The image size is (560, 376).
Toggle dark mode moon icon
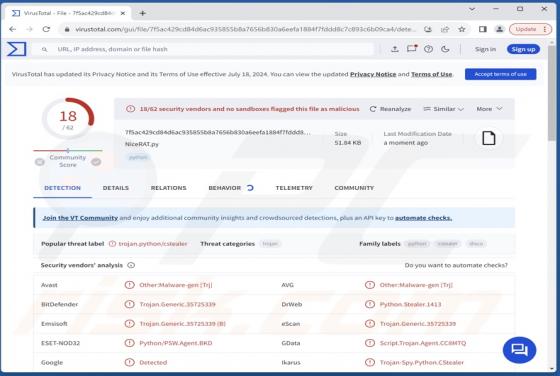coord(445,49)
